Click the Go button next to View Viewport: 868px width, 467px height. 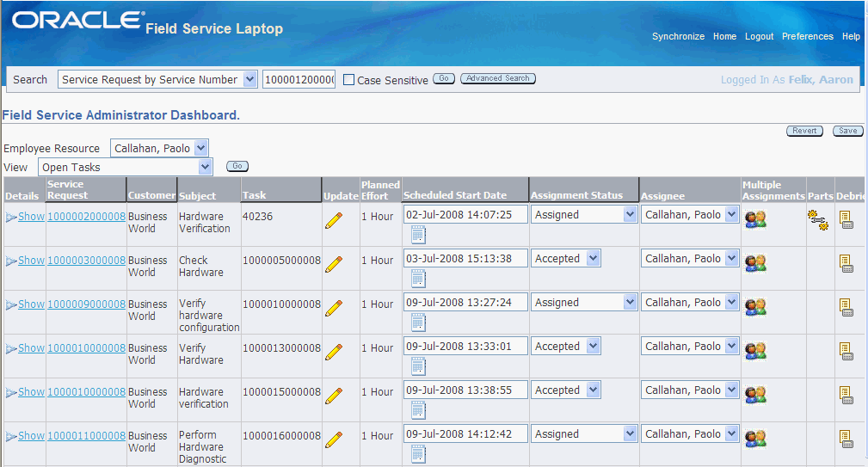[x=237, y=167]
